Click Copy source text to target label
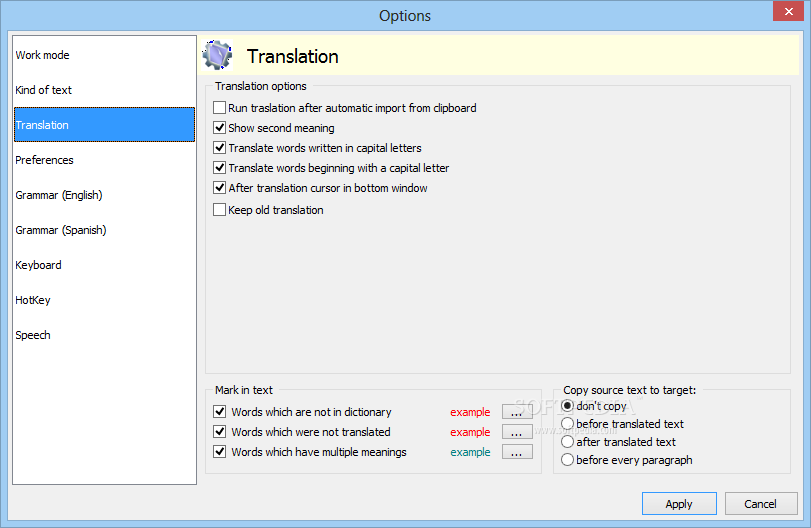This screenshot has width=811, height=528. [629, 390]
